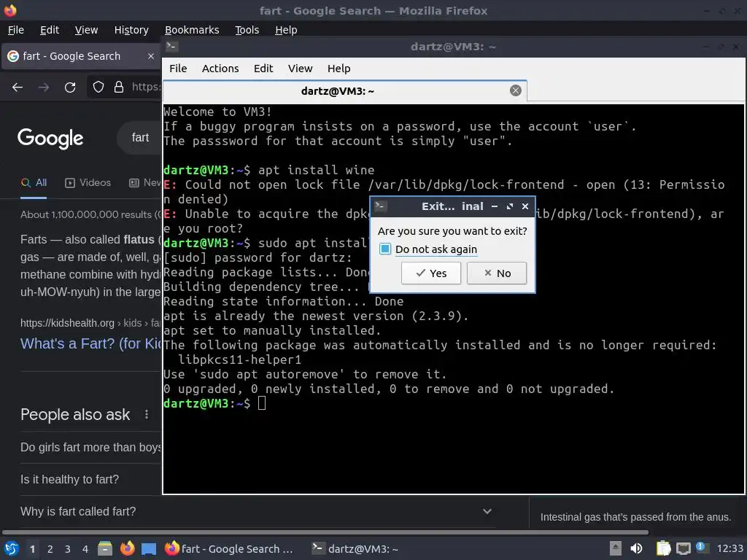Screen dimensions: 747x560
Task: Click the terminal prompt cursor line
Action: pos(214,403)
